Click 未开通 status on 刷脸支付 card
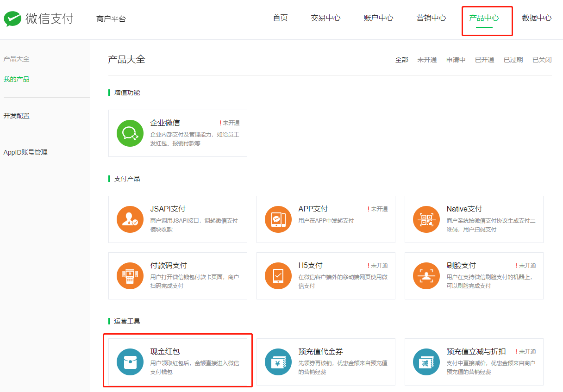 pyautogui.click(x=526, y=266)
